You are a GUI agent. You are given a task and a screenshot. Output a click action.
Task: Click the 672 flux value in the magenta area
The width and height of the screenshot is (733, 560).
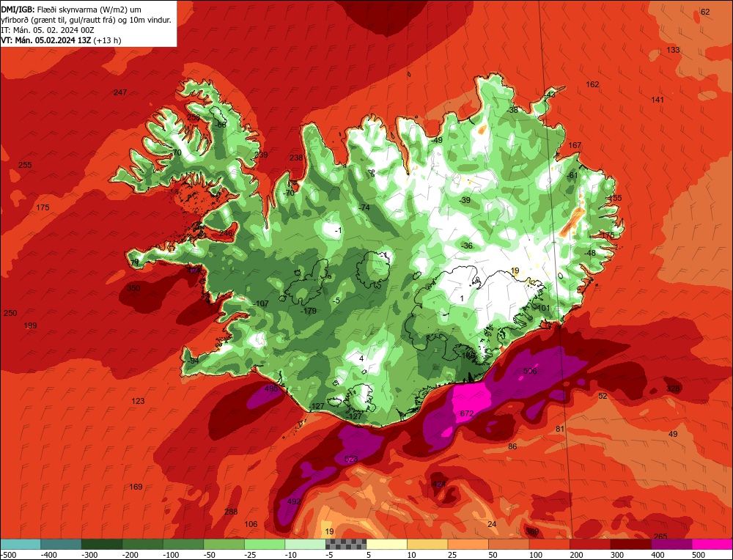(x=466, y=413)
